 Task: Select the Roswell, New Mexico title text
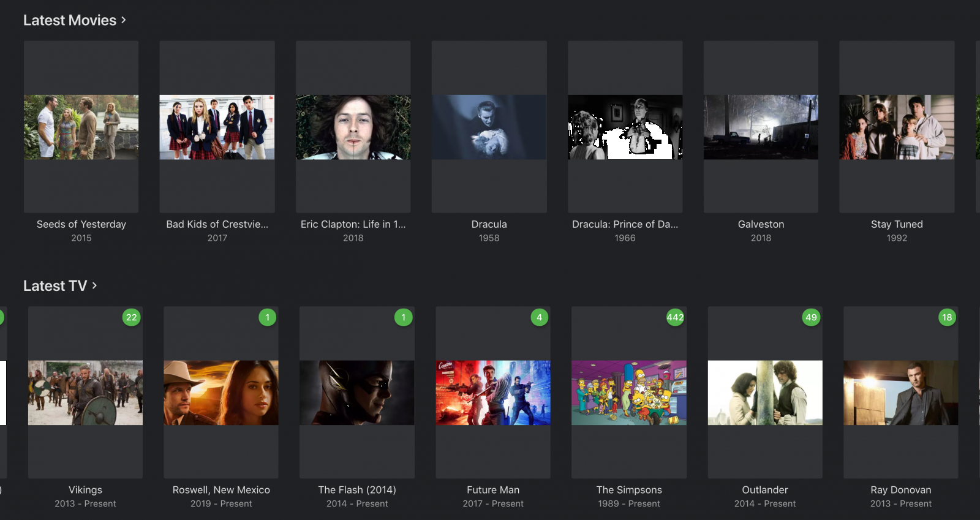pyautogui.click(x=221, y=490)
